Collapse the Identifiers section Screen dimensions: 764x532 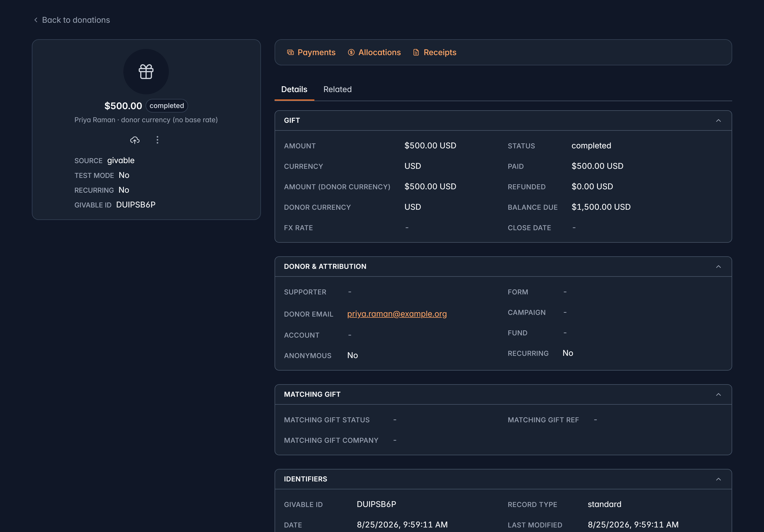[718, 480]
